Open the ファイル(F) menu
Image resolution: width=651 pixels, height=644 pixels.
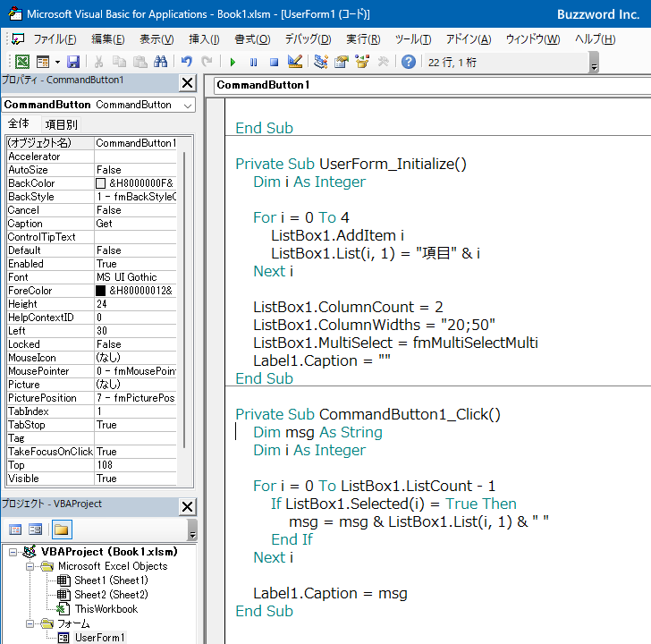(x=55, y=39)
